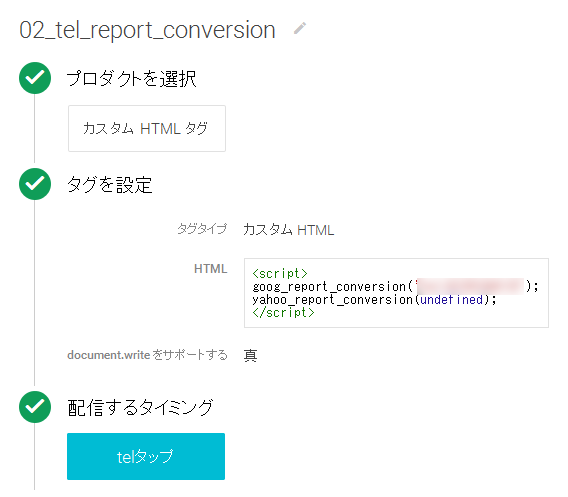Click green checkmark beside 配信するタイミング
568x497 pixels.
pyautogui.click(x=35, y=407)
